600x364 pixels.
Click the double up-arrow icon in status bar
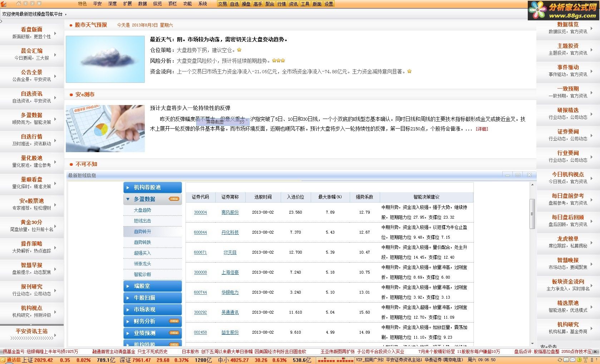pos(592,360)
